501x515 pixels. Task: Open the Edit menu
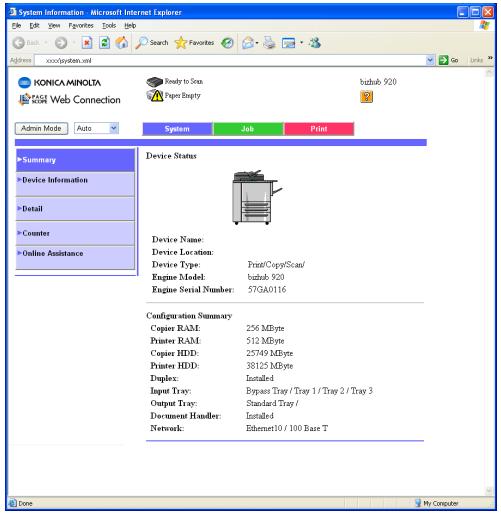tap(34, 26)
